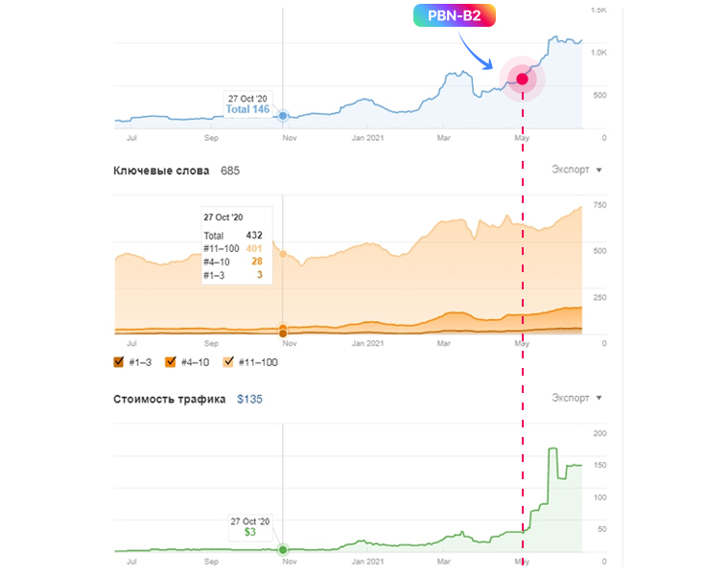
Task: Click the light orange point on the keywords chart line
Action: tap(283, 254)
